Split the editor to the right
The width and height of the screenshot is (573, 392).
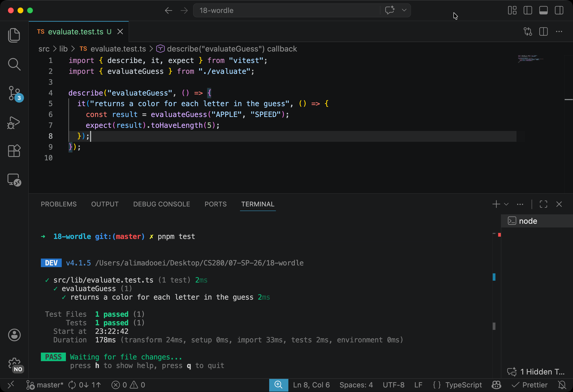[543, 31]
